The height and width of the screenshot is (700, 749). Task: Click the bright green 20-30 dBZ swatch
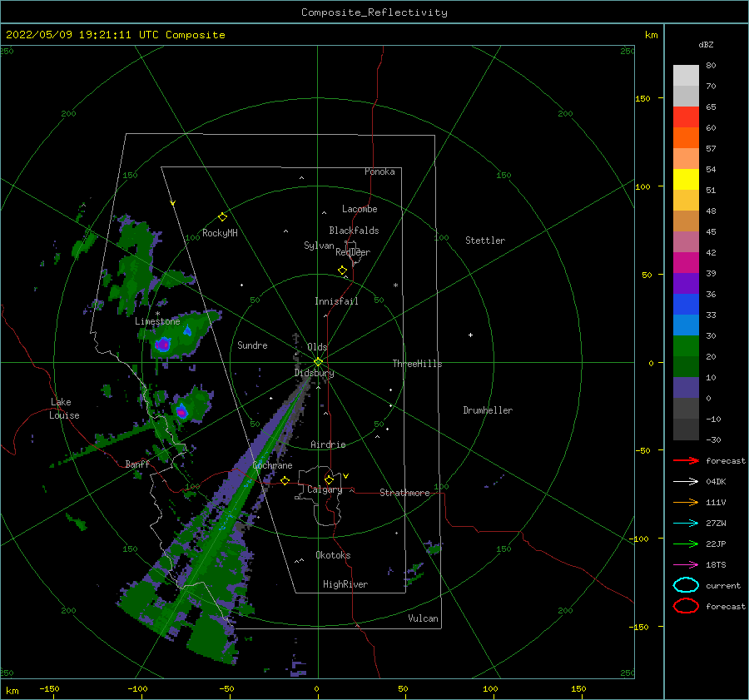[686, 346]
